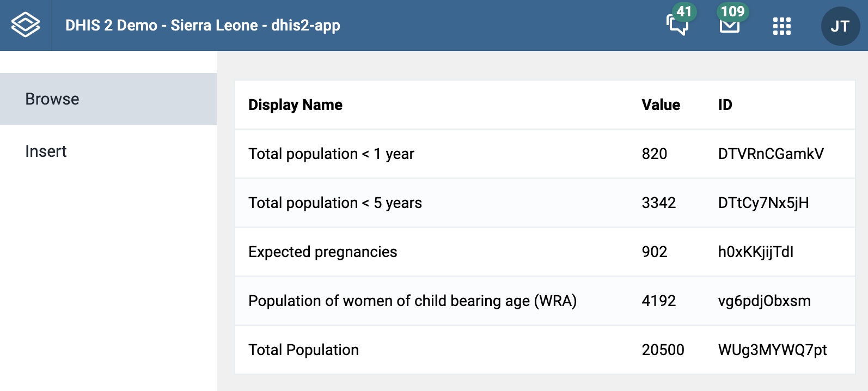The height and width of the screenshot is (391, 868).
Task: Select the Total population < 1 year row
Action: pos(545,154)
